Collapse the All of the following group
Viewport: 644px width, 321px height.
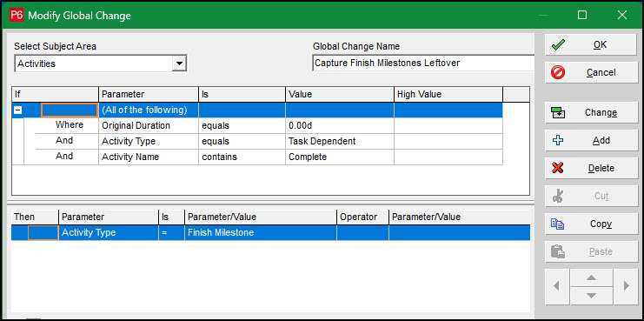point(18,110)
